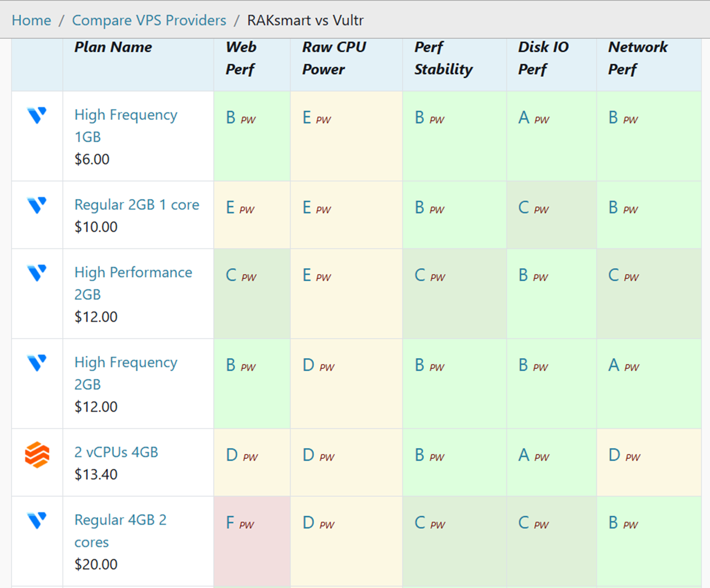This screenshot has height=588, width=710.
Task: Open Regular 2GB 1 core plan
Action: click(x=136, y=204)
